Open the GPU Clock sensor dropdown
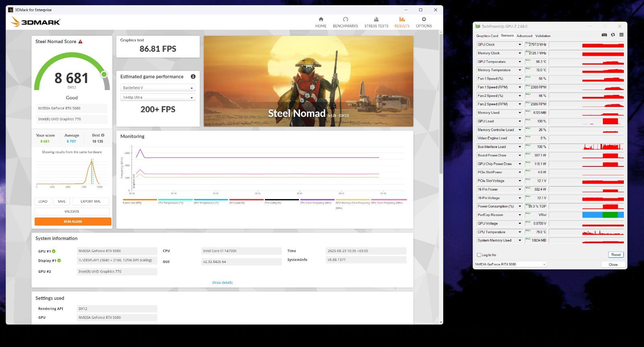The image size is (644, 347). coord(520,45)
